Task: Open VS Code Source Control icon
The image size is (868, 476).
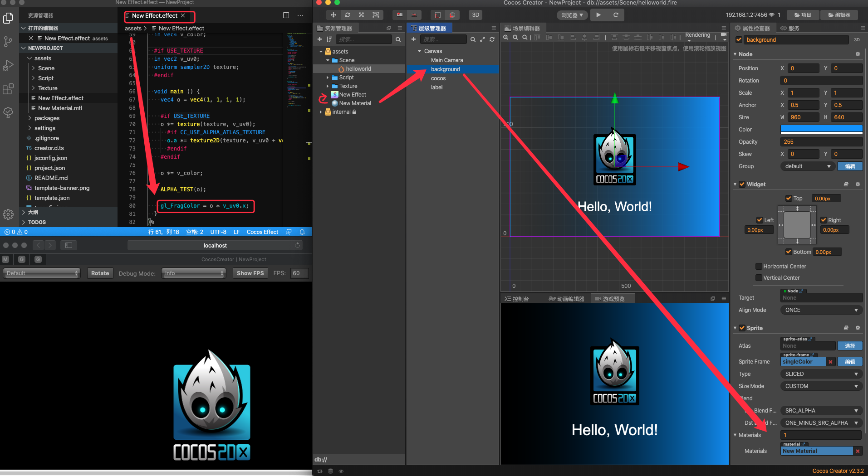Action: [x=8, y=42]
